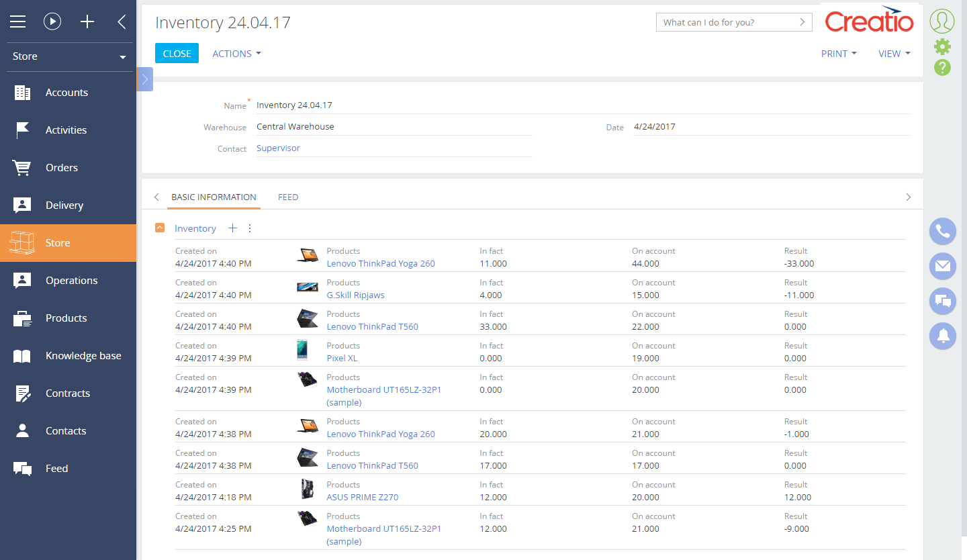Add new record to Inventory detail

pos(232,228)
